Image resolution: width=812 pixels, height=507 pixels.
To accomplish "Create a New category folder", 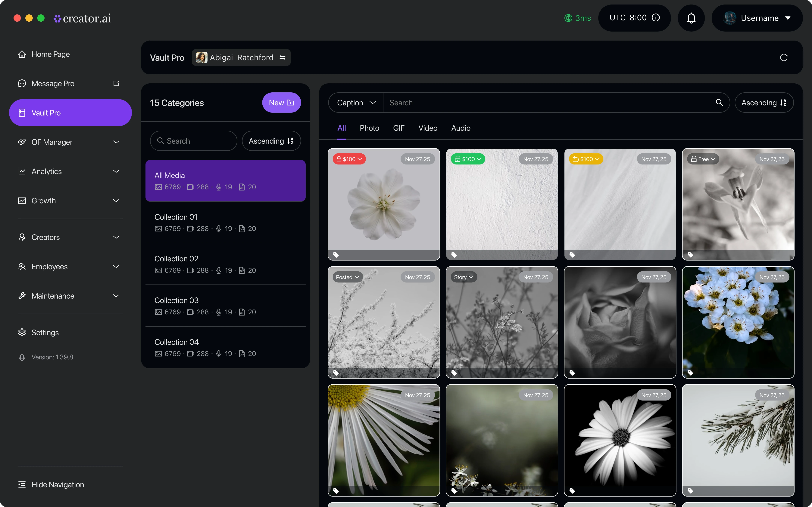I will tap(281, 103).
